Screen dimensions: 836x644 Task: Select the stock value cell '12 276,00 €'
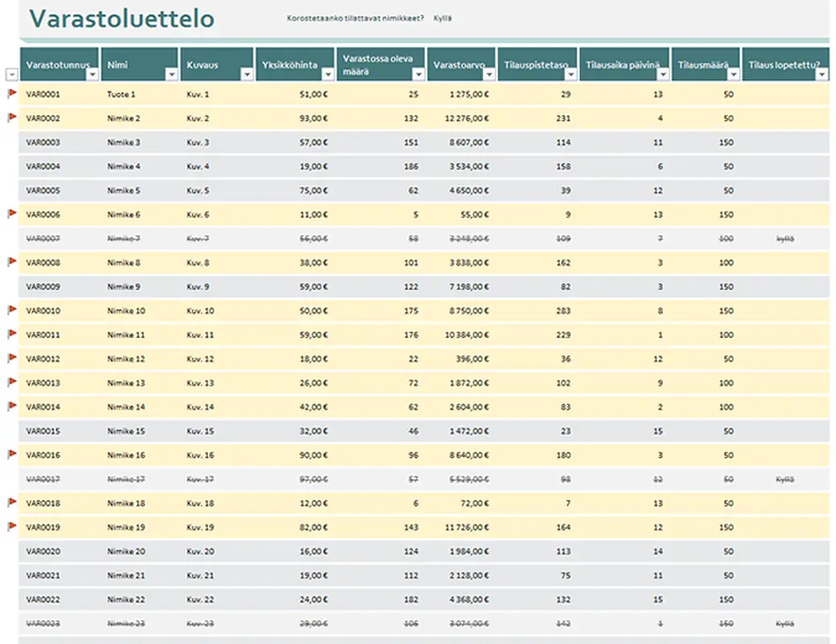tap(467, 118)
